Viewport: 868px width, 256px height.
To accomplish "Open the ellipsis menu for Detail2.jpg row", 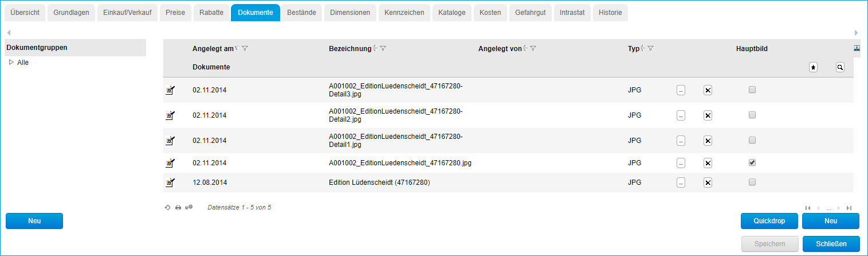I will point(681,115).
